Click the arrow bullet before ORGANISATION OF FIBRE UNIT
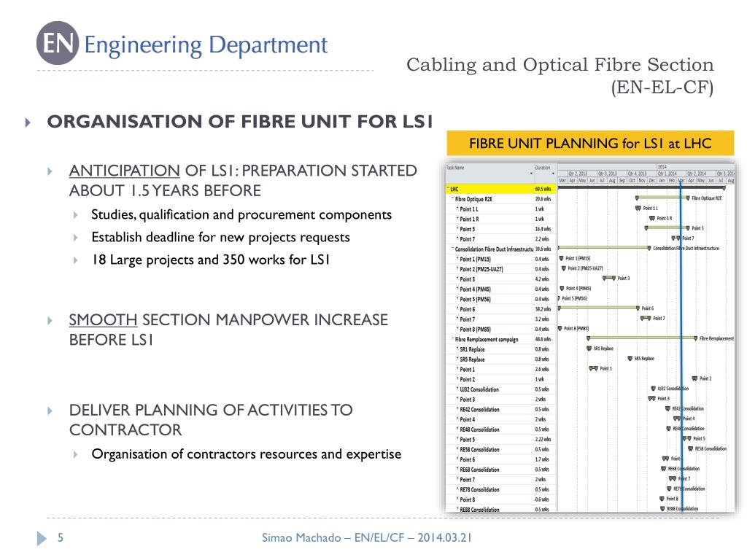The height and width of the screenshot is (560, 747). click(x=28, y=122)
